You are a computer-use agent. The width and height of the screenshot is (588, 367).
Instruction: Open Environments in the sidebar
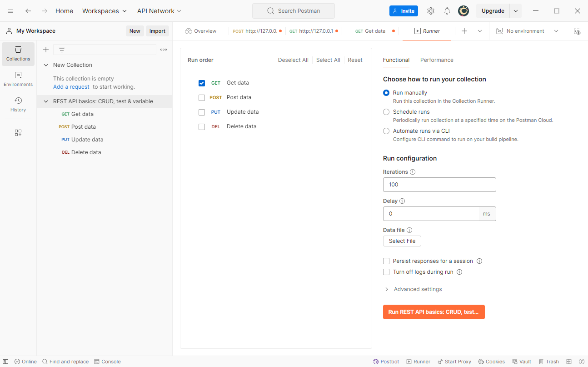click(18, 79)
